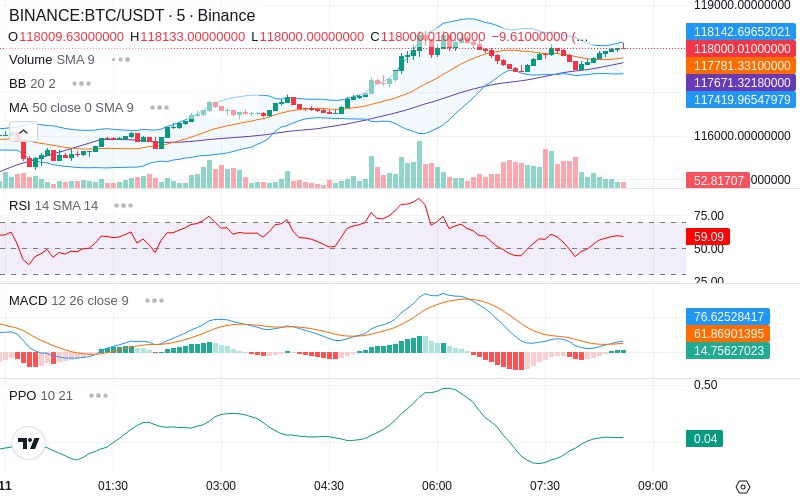Viewport: 800px width, 500px height.
Task: Click the orange 117781.33100000 price label
Action: tap(741, 65)
